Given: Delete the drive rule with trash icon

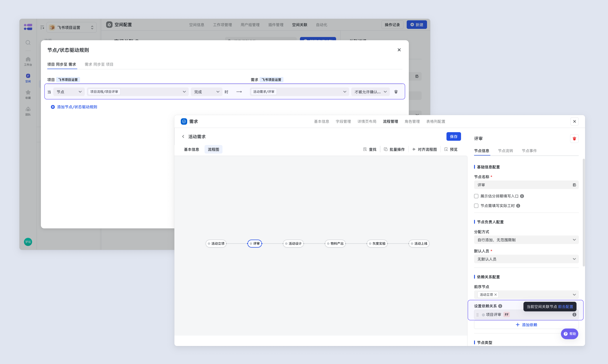Looking at the screenshot, I should click(396, 92).
